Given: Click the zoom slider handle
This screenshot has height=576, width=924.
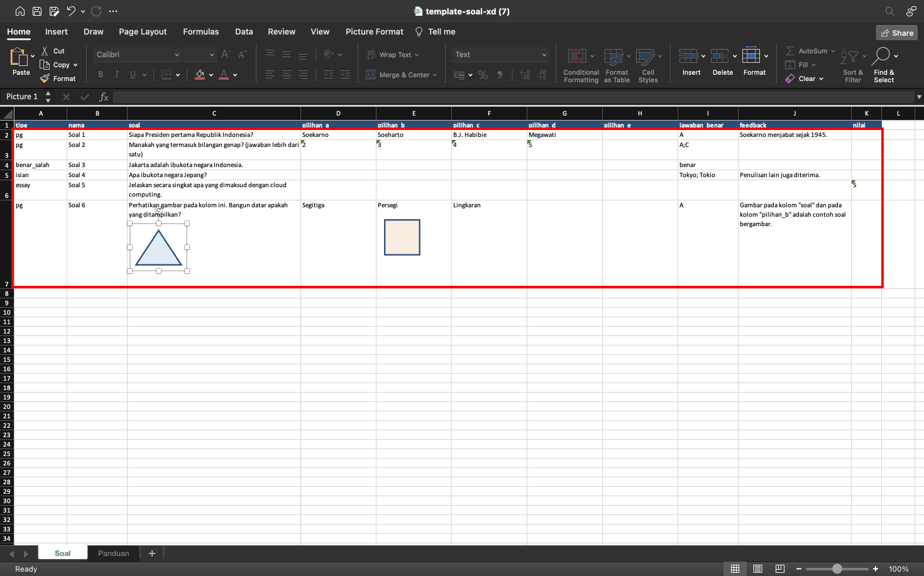Looking at the screenshot, I should point(837,568).
